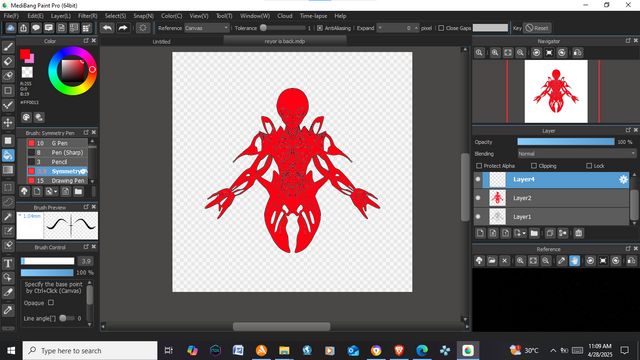Screen dimensions: 640x360
Task: Select the Drawing Pen brush
Action: tap(57, 180)
